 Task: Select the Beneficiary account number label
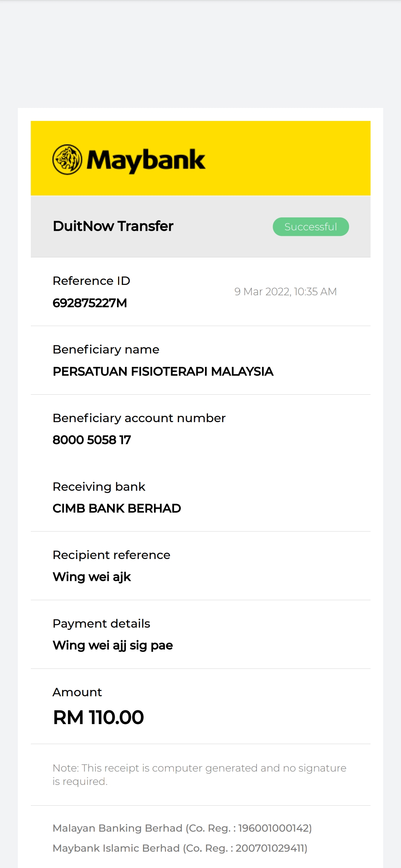click(139, 418)
